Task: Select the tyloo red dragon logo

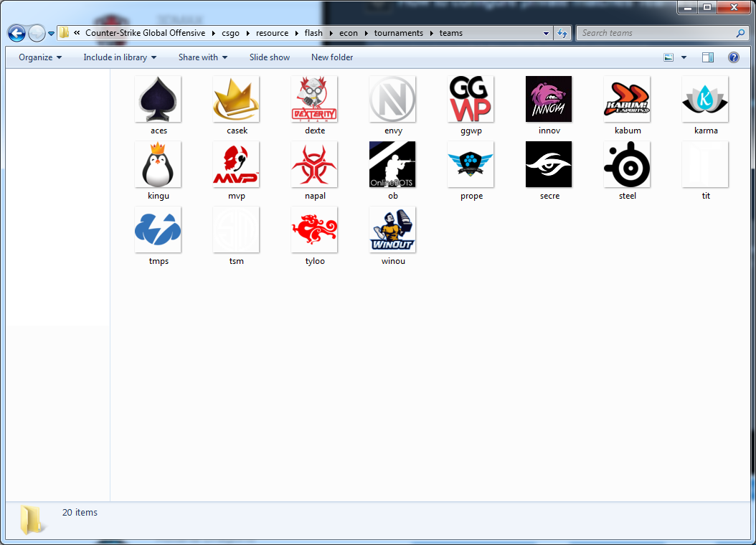Action: [x=314, y=230]
